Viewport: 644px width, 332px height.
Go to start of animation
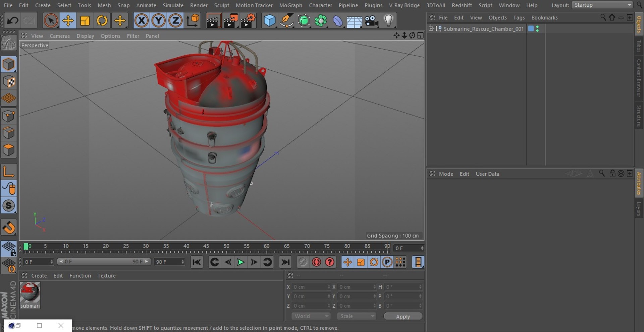[x=197, y=262]
